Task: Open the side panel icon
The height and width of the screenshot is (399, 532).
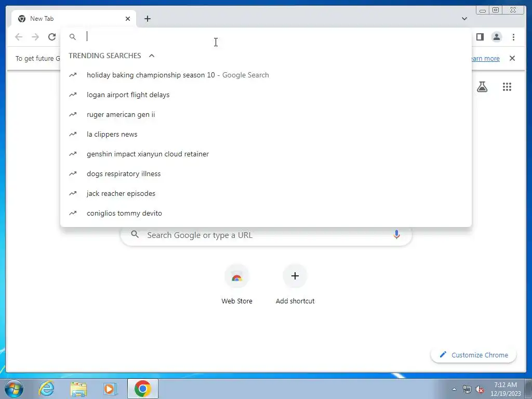Action: (480, 37)
